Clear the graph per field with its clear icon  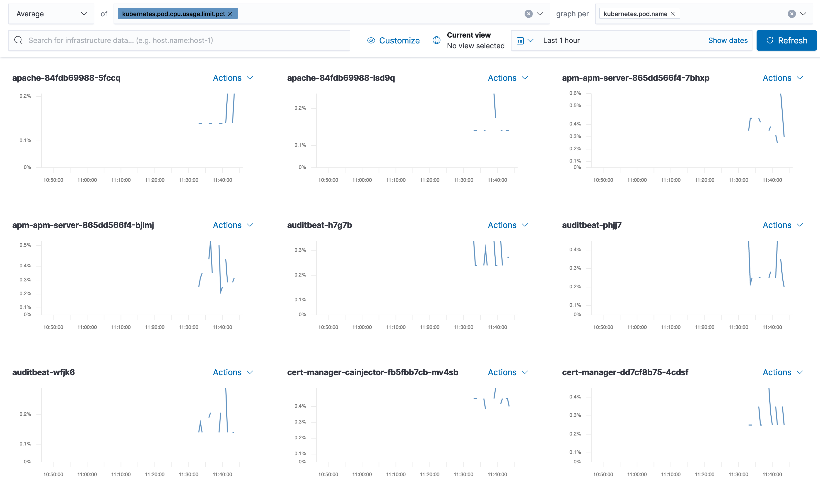pos(791,14)
